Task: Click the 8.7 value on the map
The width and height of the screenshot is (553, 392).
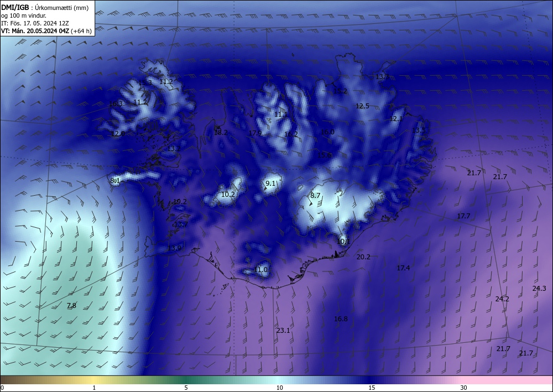Action: coord(315,196)
